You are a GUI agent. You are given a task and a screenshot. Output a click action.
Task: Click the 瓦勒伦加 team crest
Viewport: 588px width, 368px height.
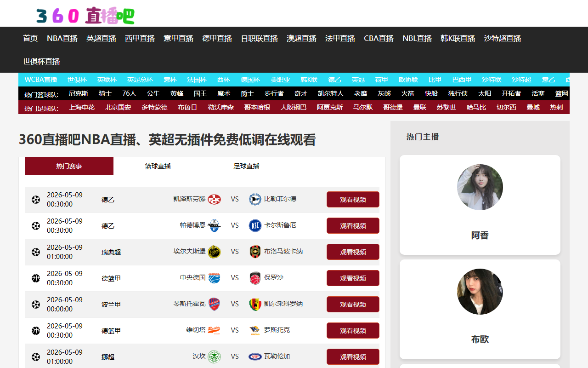click(x=255, y=356)
